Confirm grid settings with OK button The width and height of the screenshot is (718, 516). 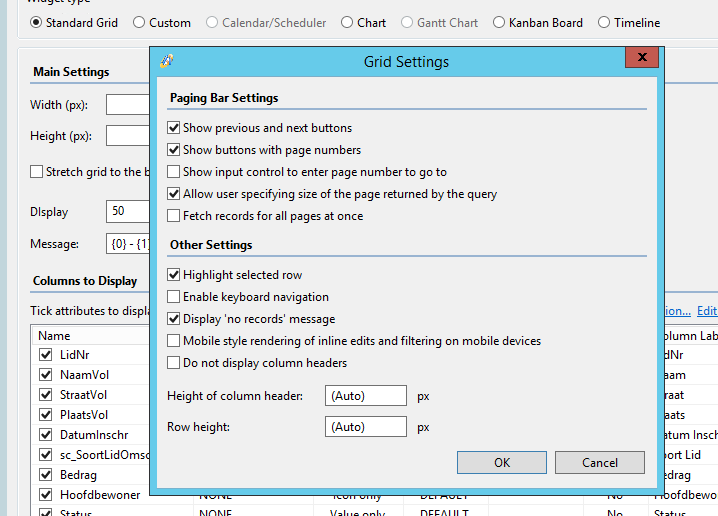click(502, 462)
